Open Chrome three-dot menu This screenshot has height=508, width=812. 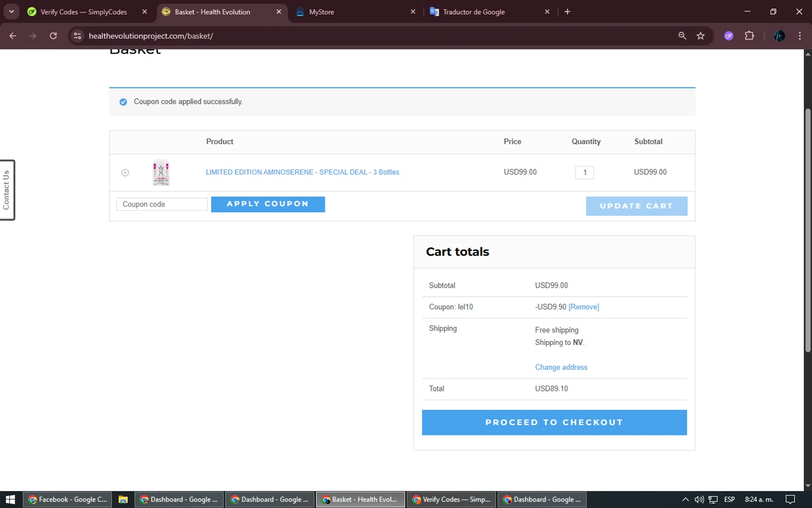coord(800,36)
